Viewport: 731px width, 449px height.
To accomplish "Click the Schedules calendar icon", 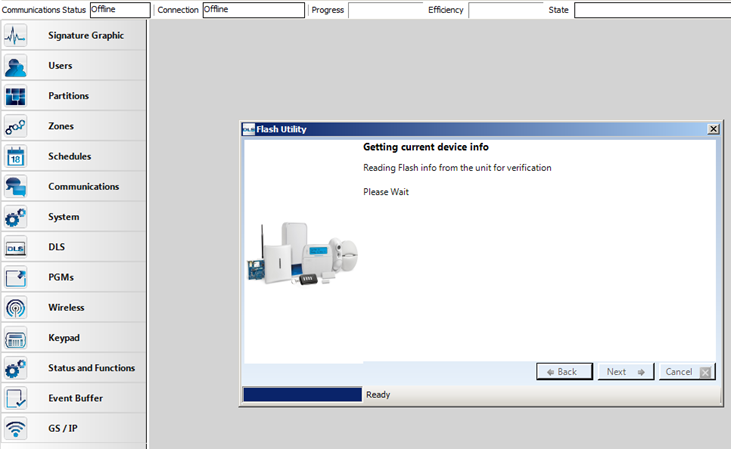I will tap(15, 156).
